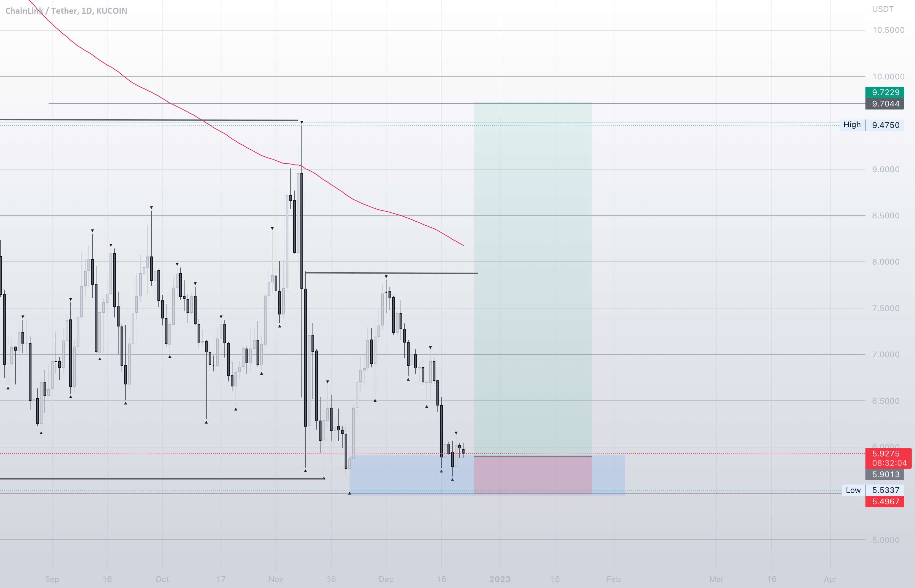Screen dimensions: 915x588
Task: Click the 10.0000 price axis label
Action: click(x=888, y=77)
